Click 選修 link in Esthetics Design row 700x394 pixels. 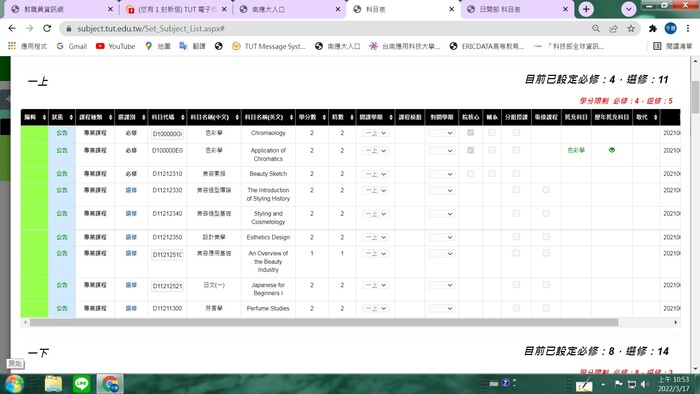131,237
